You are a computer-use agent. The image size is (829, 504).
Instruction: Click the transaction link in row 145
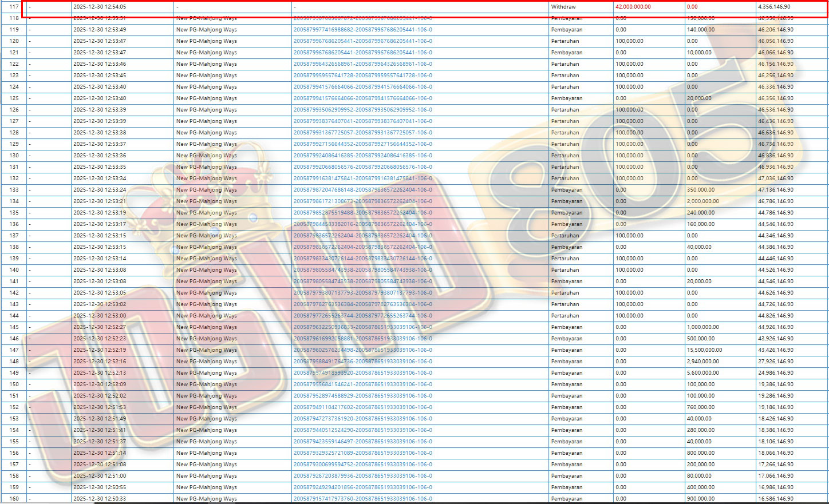(x=362, y=327)
